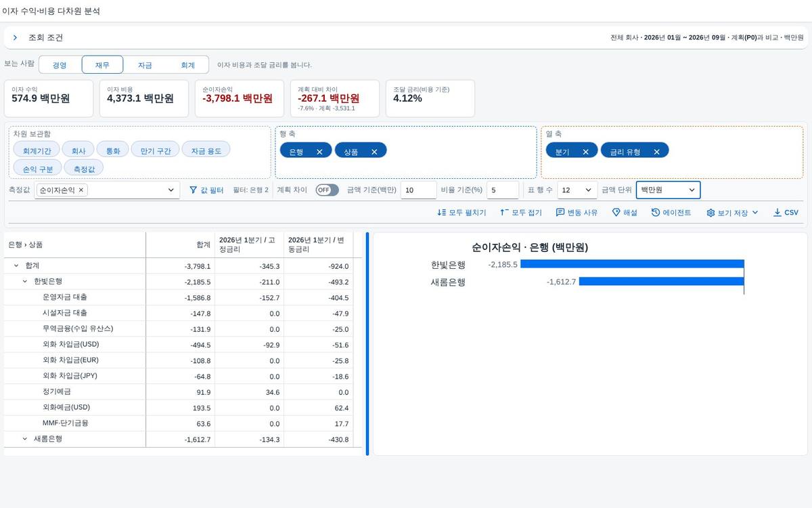
Task: Click the 조달 금리(비용 기준) KPI card
Action: tap(430, 98)
